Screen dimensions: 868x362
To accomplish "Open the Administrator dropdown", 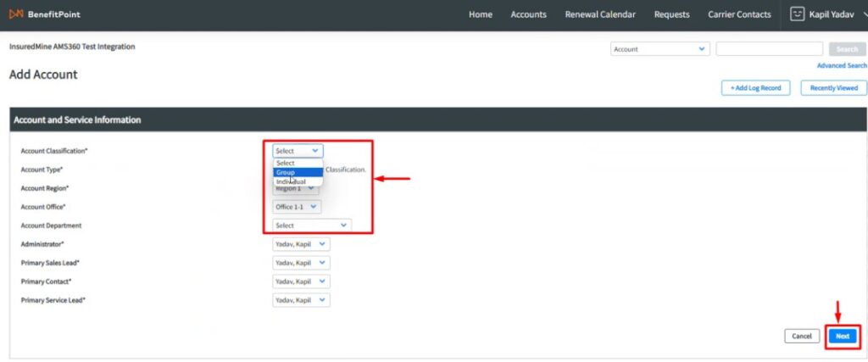I will point(301,244).
